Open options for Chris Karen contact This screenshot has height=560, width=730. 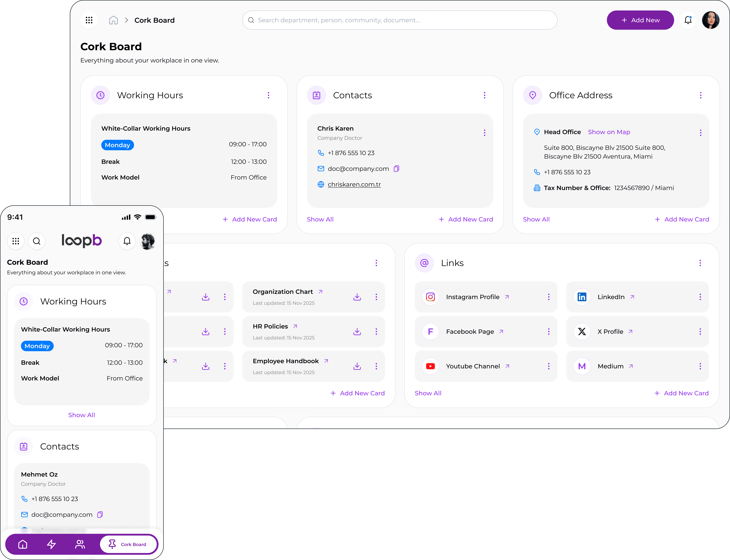coord(484,133)
